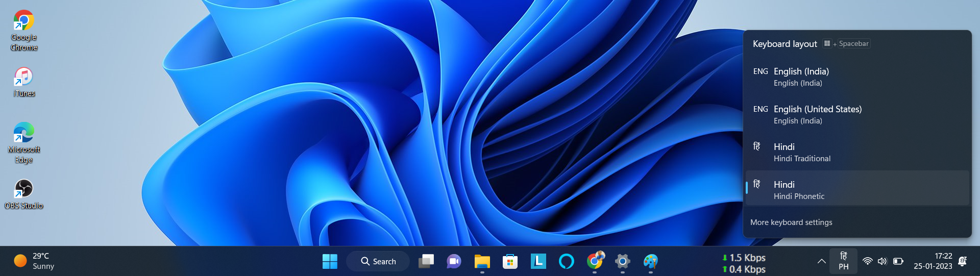Open the clock and date panel
This screenshot has height=276, width=980.
(x=933, y=261)
